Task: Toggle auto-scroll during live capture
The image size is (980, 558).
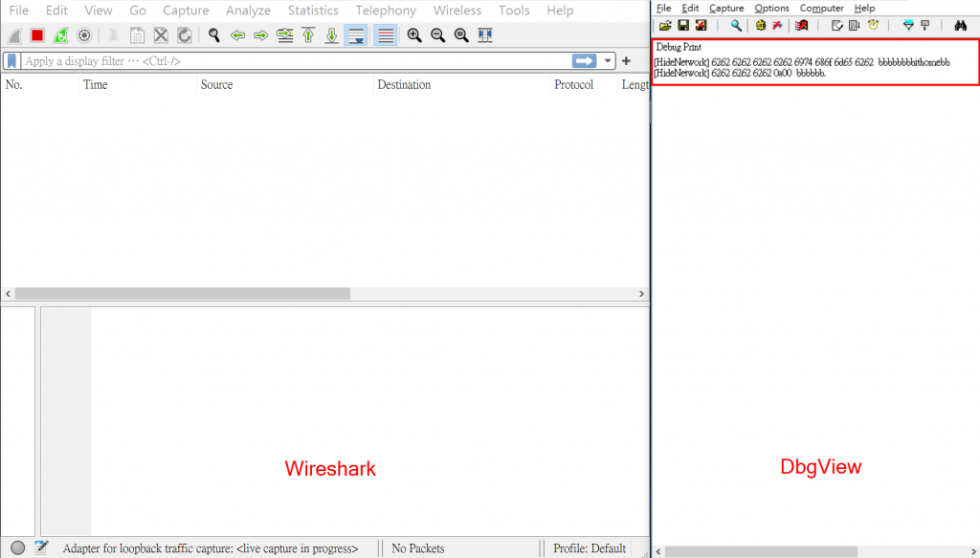Action: 356,35
